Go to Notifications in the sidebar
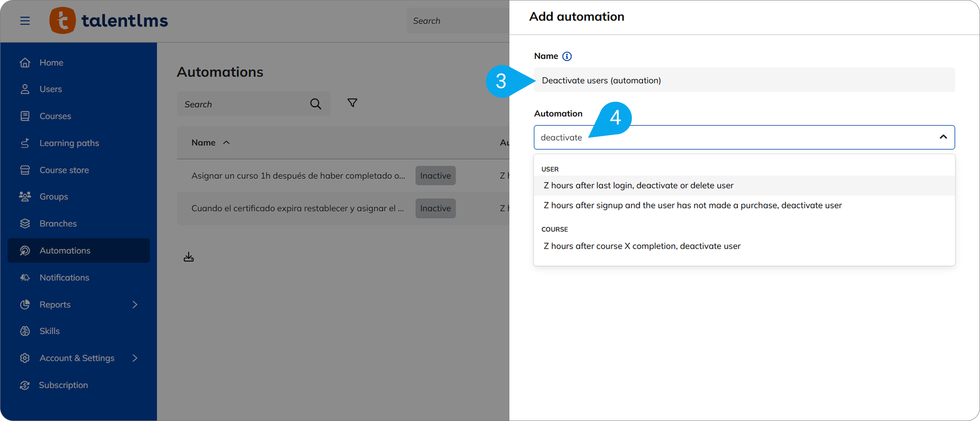 coord(64,277)
